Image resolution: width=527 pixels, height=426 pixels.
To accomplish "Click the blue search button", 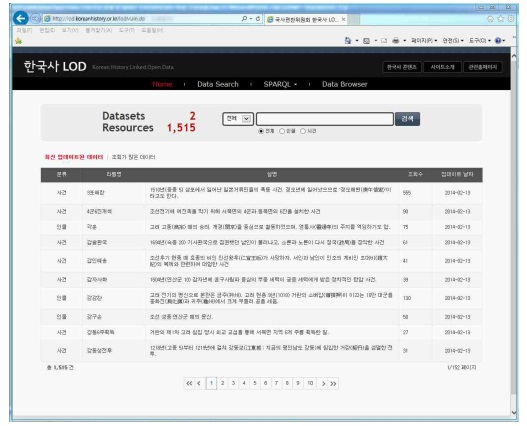I will click(407, 119).
